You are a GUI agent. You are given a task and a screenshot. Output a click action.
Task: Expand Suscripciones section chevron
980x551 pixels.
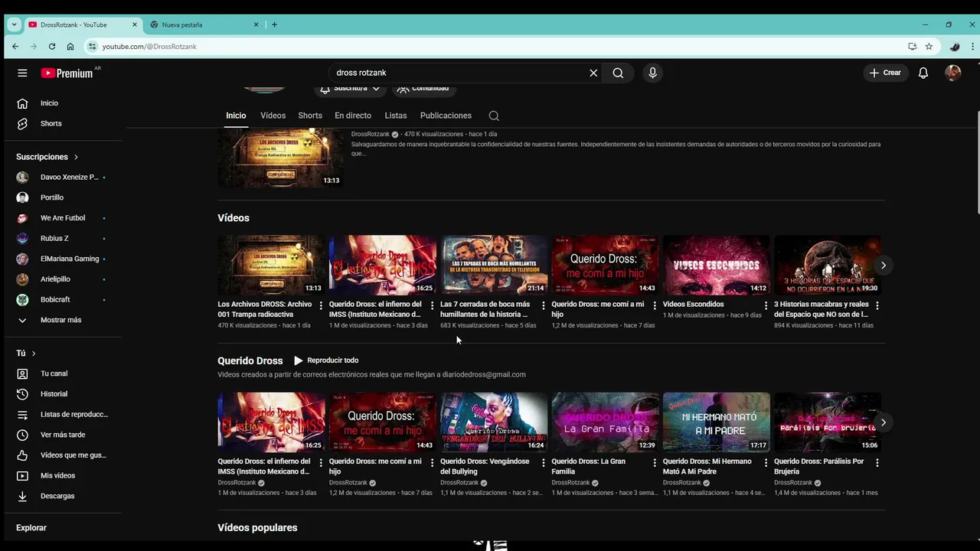click(x=76, y=157)
